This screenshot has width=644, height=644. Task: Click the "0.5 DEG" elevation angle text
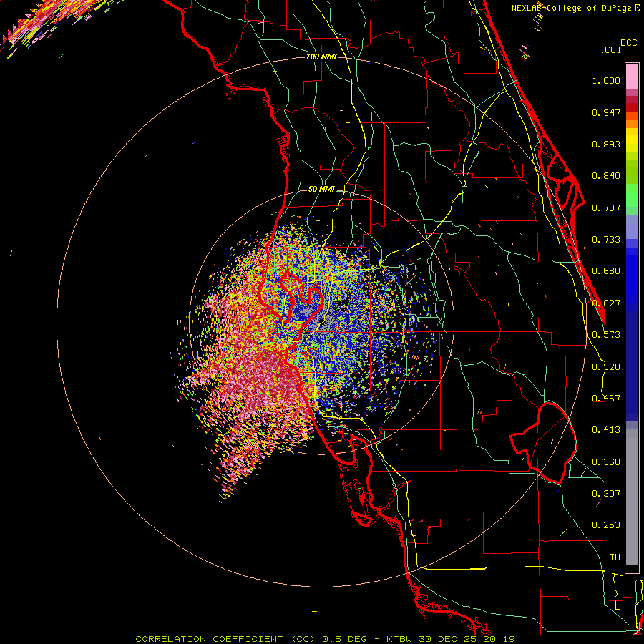point(345,639)
